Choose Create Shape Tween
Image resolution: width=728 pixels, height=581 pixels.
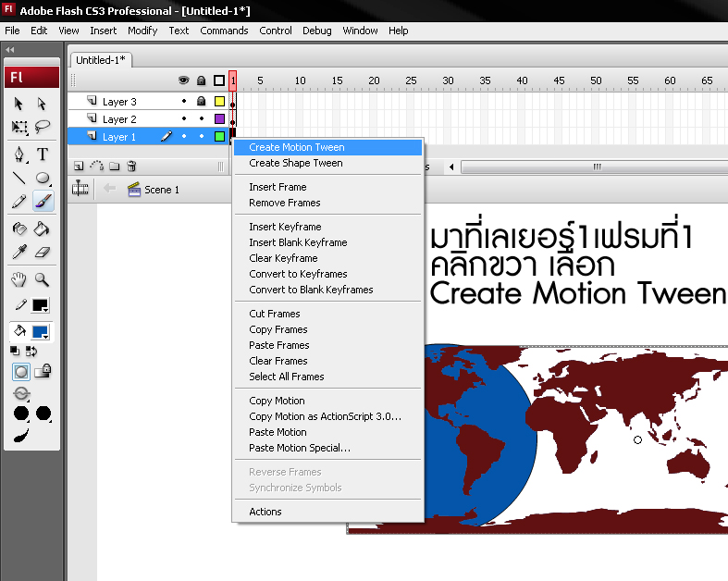pyautogui.click(x=328, y=163)
